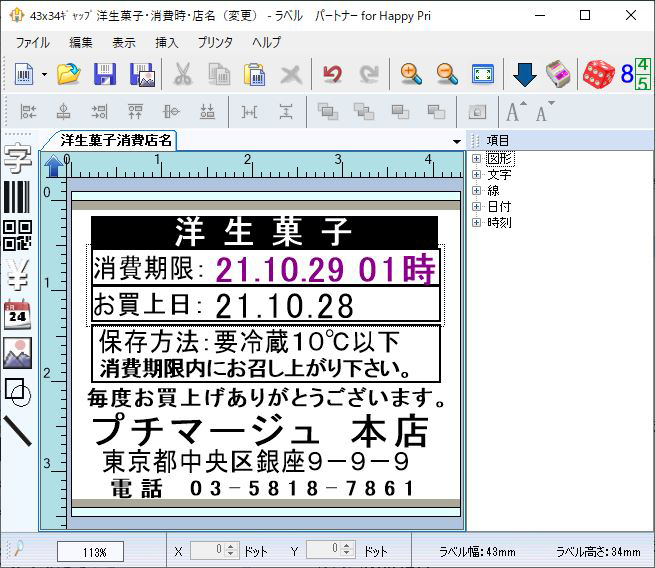
Task: Fit label to window view
Action: (x=483, y=74)
